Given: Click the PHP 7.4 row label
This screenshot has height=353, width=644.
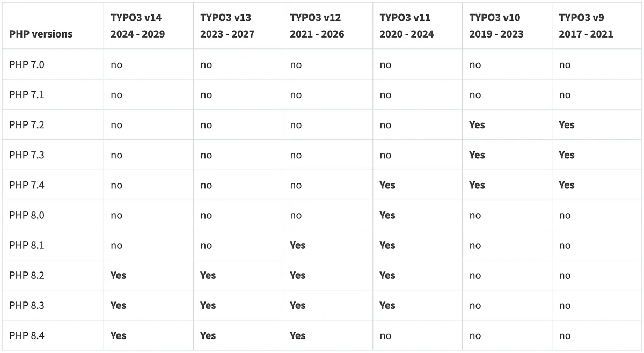Looking at the screenshot, I should click(x=27, y=185).
